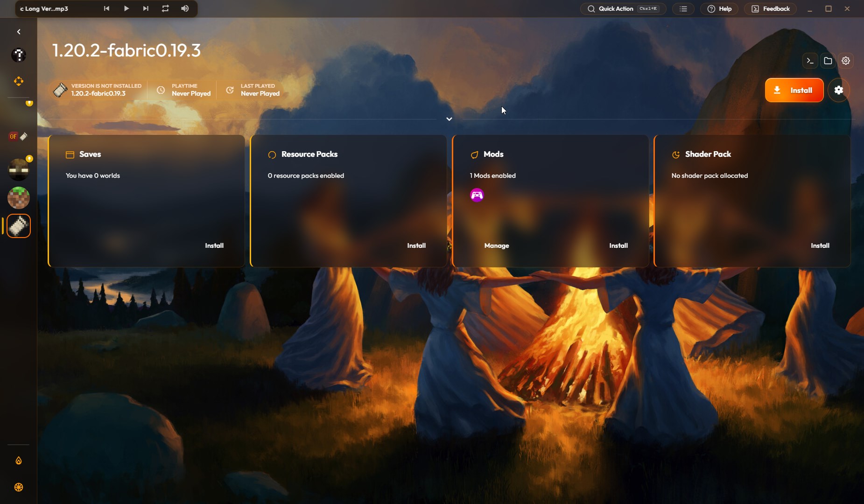Click the 'You have 0 worlds' text
864x504 pixels.
(x=93, y=175)
